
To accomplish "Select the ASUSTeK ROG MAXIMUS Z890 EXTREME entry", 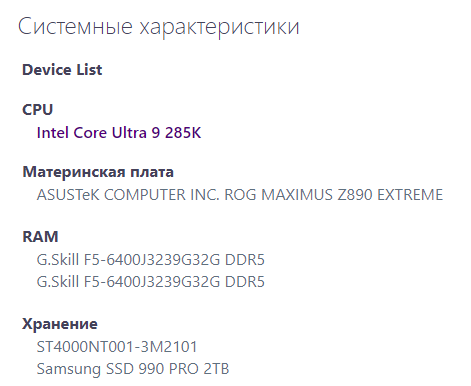I will 240,195.
